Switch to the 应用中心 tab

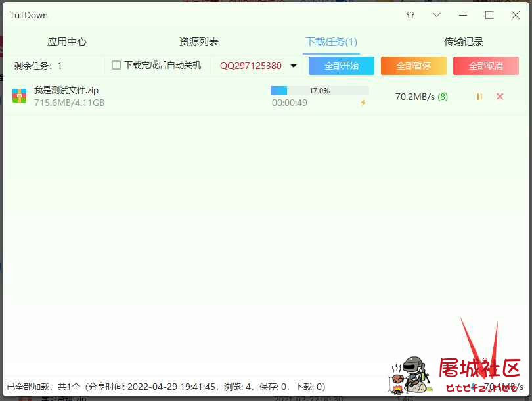pyautogui.click(x=66, y=42)
